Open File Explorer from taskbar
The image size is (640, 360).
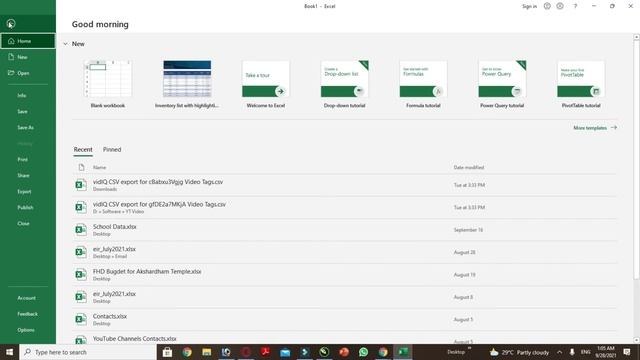[x=207, y=352]
